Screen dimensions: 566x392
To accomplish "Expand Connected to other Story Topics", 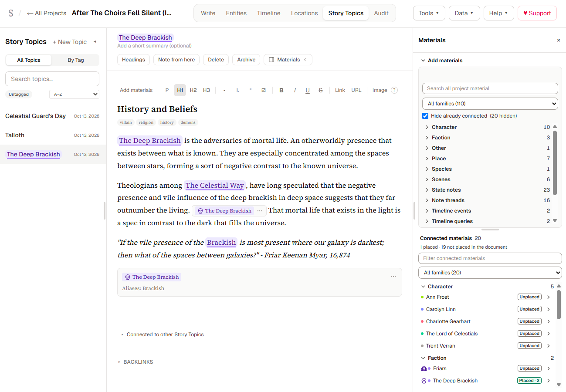I will tap(163, 335).
